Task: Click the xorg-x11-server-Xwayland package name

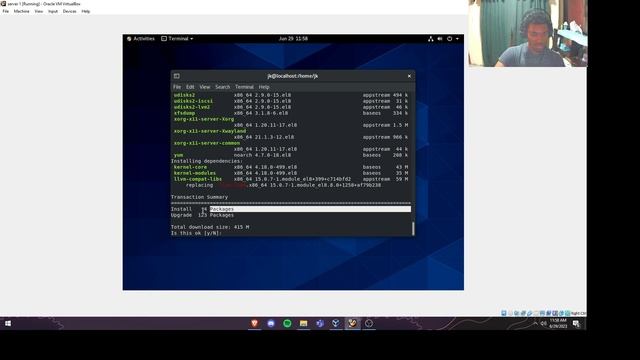Action: tap(210, 131)
